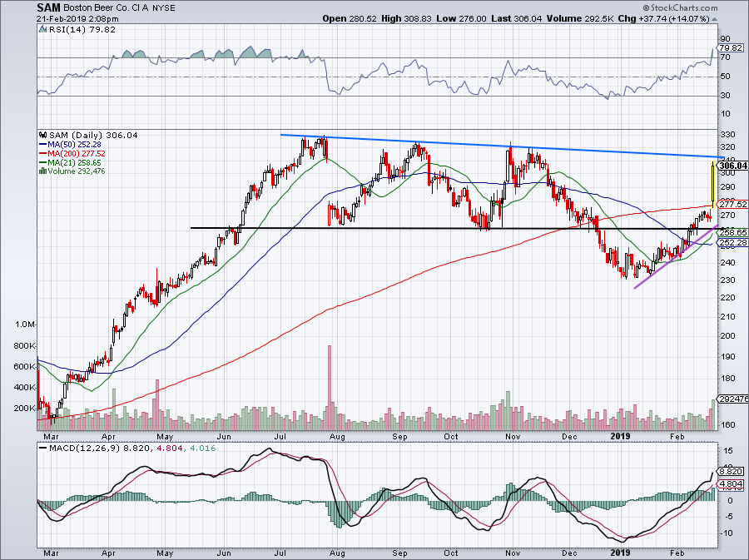This screenshot has height=560, width=749.
Task: Click the 258.65 MA(21) tag on right axis
Action: tap(732, 232)
